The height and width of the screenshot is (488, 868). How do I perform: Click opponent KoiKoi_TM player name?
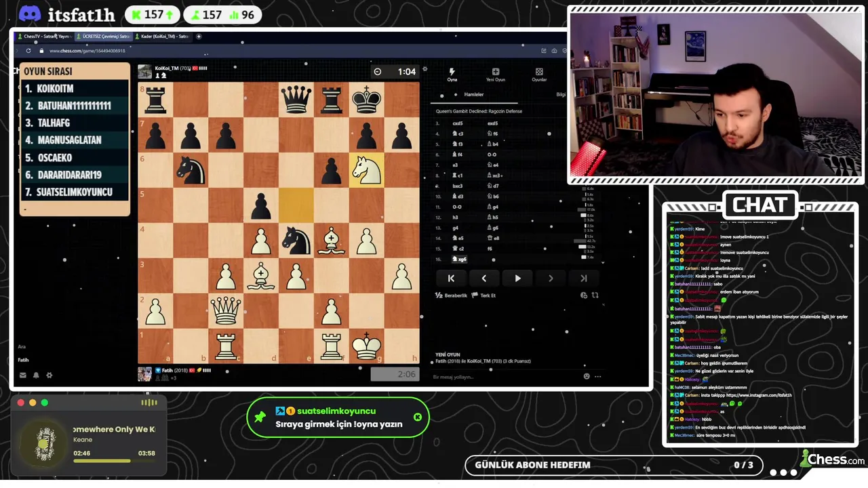(x=167, y=68)
